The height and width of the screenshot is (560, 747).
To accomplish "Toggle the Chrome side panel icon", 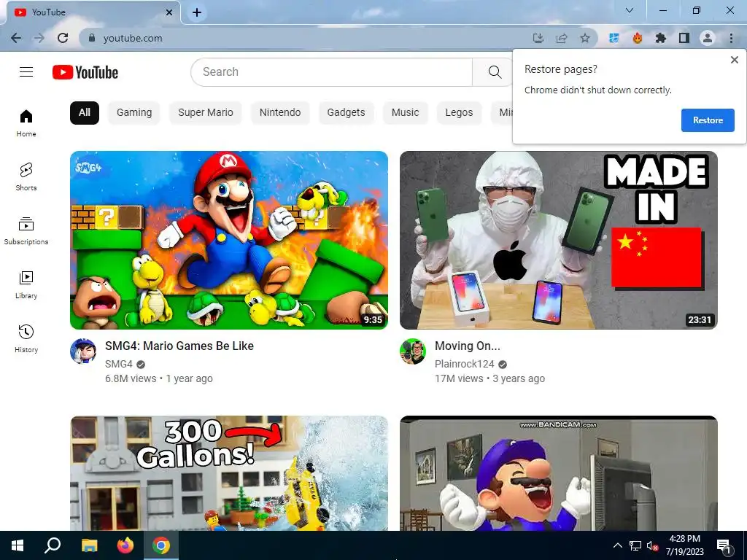I will 684,38.
